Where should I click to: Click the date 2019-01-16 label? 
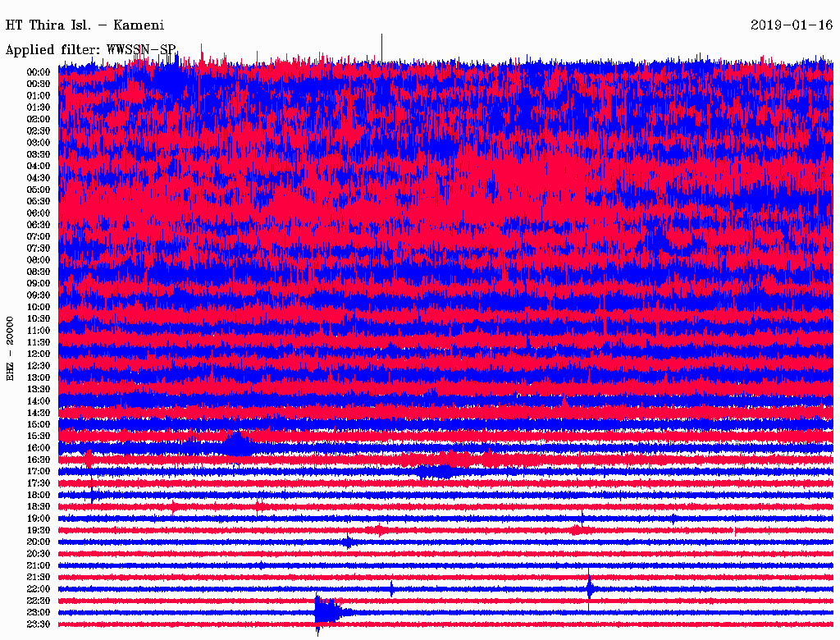[x=791, y=25]
